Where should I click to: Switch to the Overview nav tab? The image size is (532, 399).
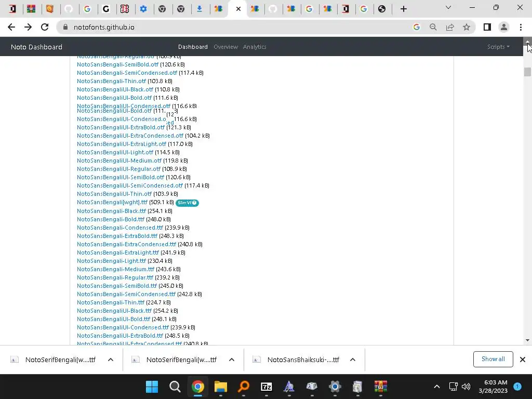(x=225, y=47)
